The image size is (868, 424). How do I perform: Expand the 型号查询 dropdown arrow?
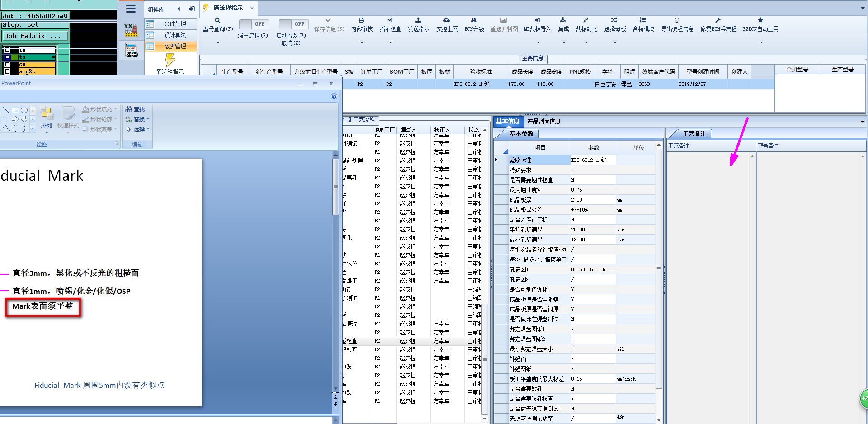click(218, 43)
